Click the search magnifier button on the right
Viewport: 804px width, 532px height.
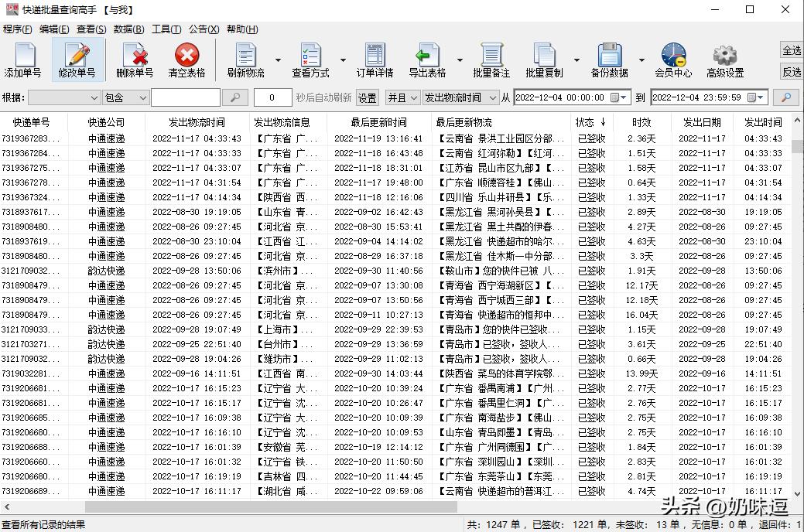pos(785,97)
